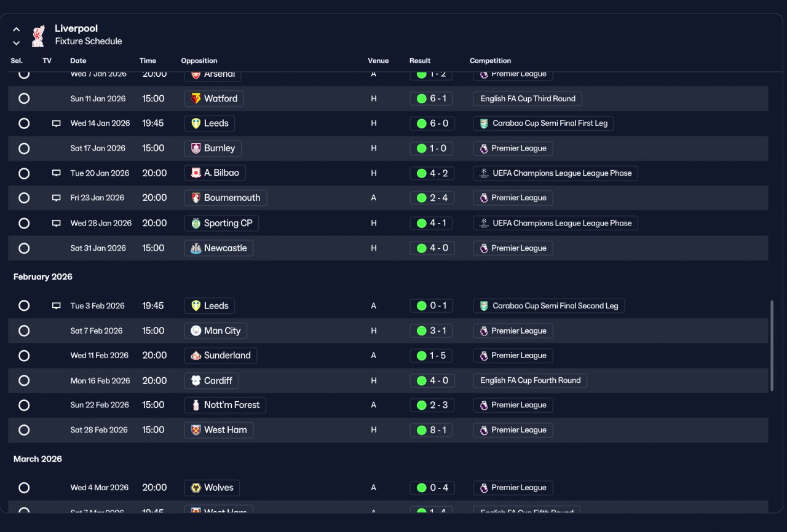Select the radio button for Cardiff fixture
This screenshot has height=532, width=787.
(x=24, y=380)
